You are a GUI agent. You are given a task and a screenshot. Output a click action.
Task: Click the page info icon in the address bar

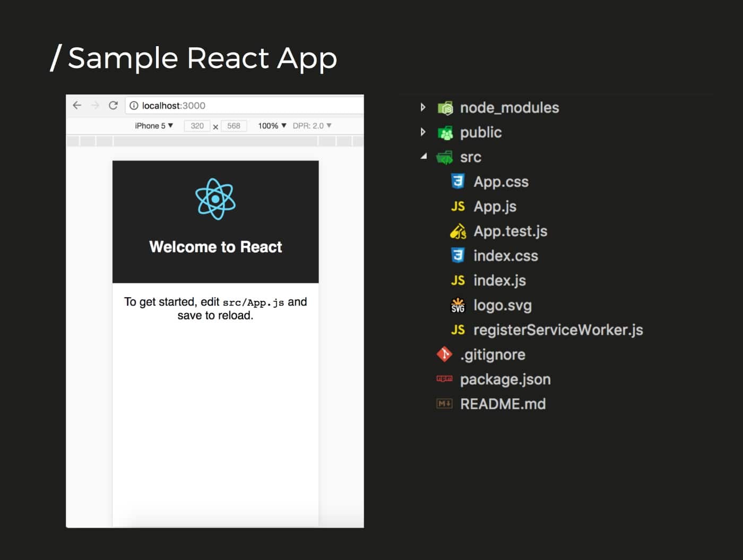[x=134, y=106]
